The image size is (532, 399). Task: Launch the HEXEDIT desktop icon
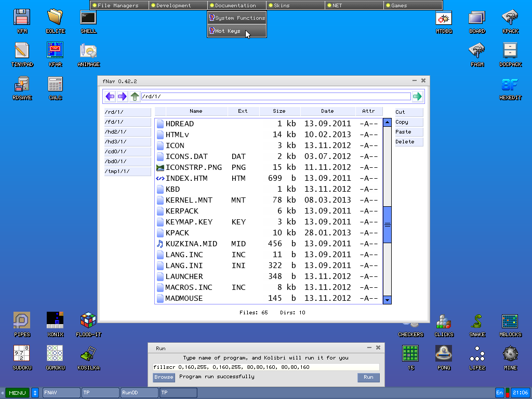[510, 84]
